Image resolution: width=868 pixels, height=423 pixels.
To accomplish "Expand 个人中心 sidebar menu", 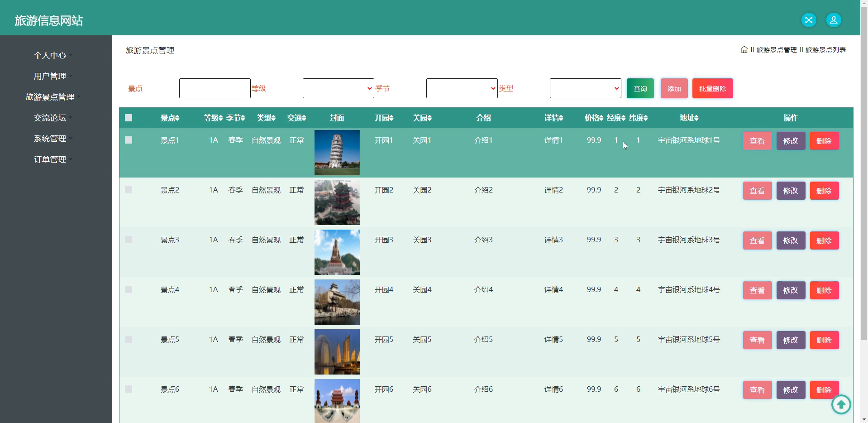I will [x=52, y=55].
